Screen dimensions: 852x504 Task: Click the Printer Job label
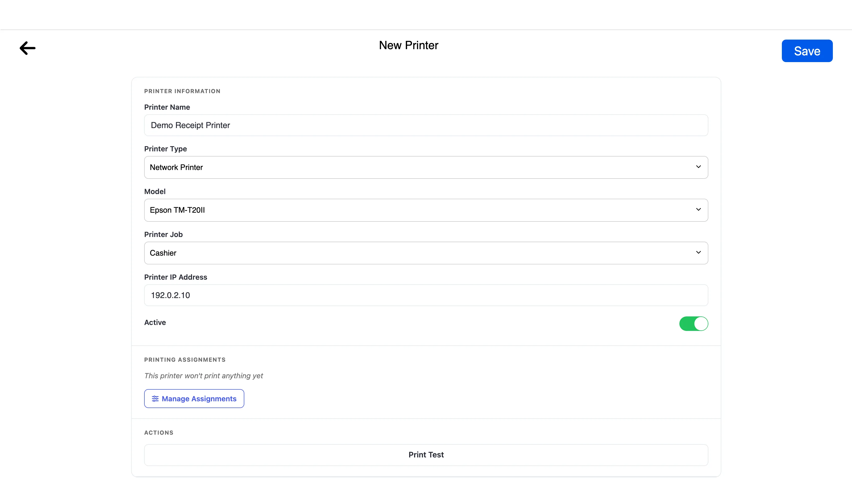pyautogui.click(x=163, y=234)
